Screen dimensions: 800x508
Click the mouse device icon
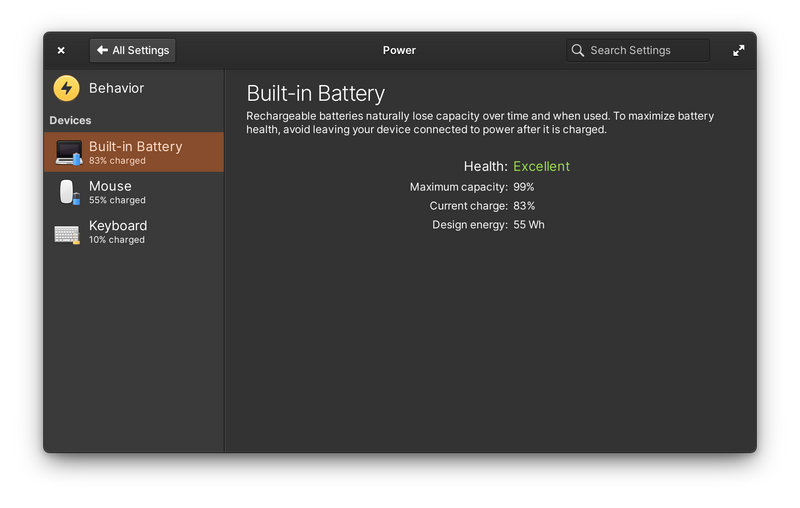pyautogui.click(x=69, y=192)
